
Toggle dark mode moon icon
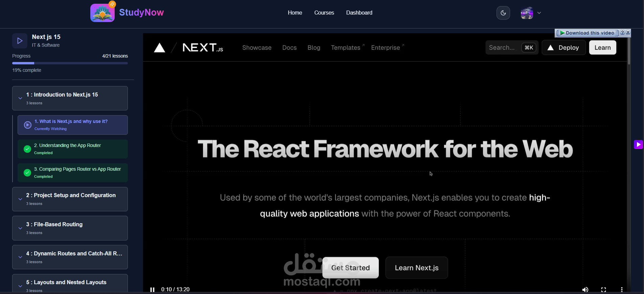click(503, 13)
